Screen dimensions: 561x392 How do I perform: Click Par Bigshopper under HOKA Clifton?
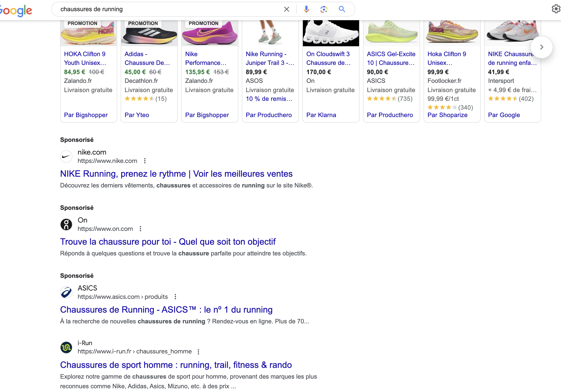tap(86, 115)
